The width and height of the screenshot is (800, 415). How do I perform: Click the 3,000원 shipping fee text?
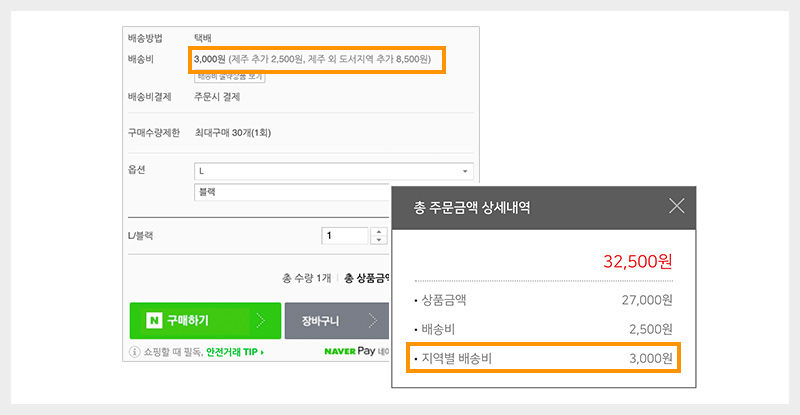(209, 60)
